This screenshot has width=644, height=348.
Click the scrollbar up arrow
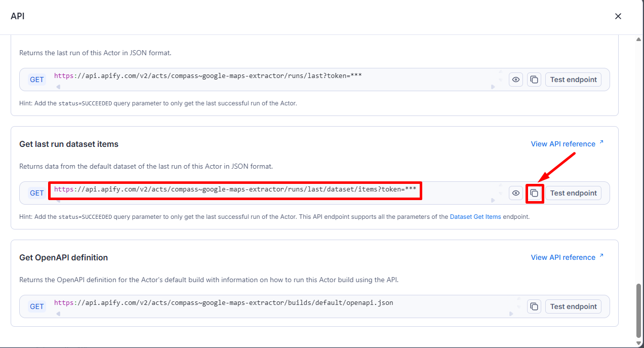point(638,40)
